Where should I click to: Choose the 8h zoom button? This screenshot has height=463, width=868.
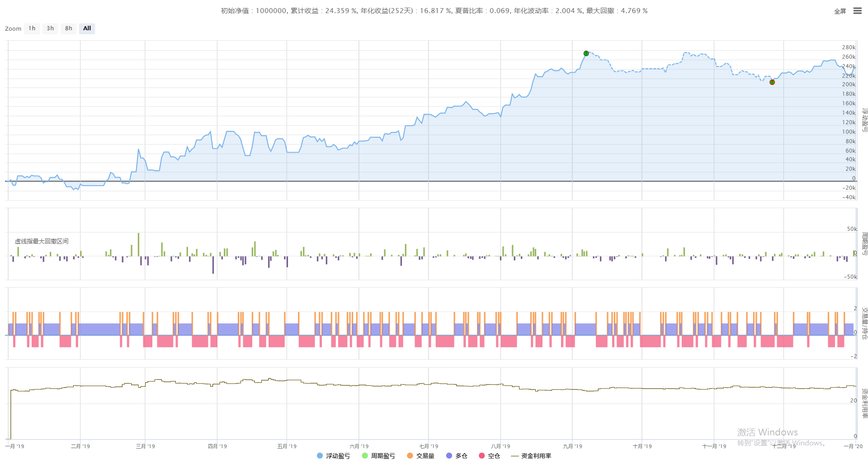click(69, 28)
